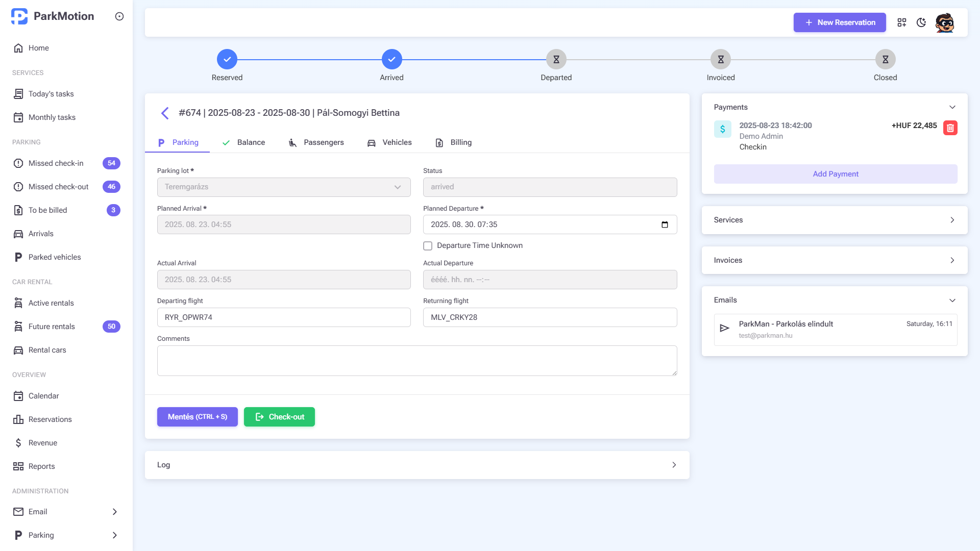Toggle dark mode moon icon
The height and width of the screenshot is (551, 980).
click(x=921, y=22)
